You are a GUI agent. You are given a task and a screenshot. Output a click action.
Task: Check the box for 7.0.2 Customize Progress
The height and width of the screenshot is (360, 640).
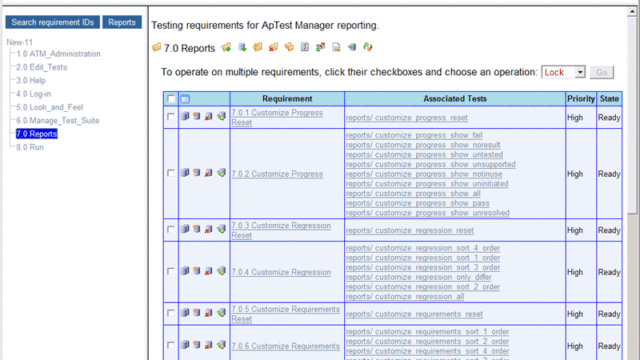(171, 173)
